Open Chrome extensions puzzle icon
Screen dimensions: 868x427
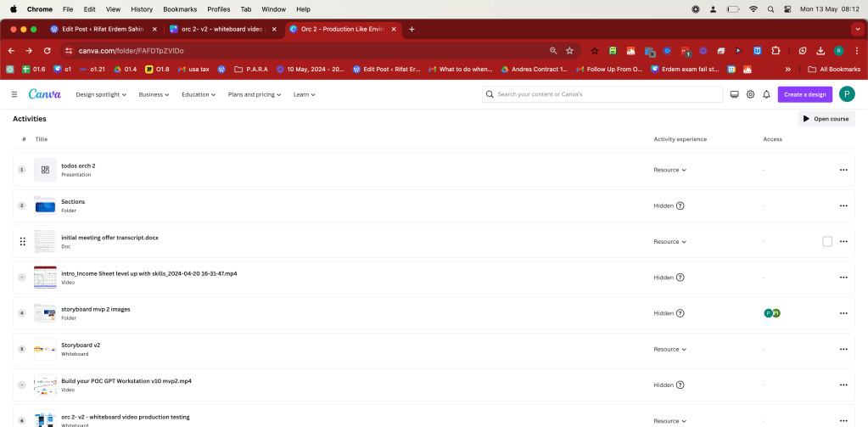pyautogui.click(x=776, y=51)
